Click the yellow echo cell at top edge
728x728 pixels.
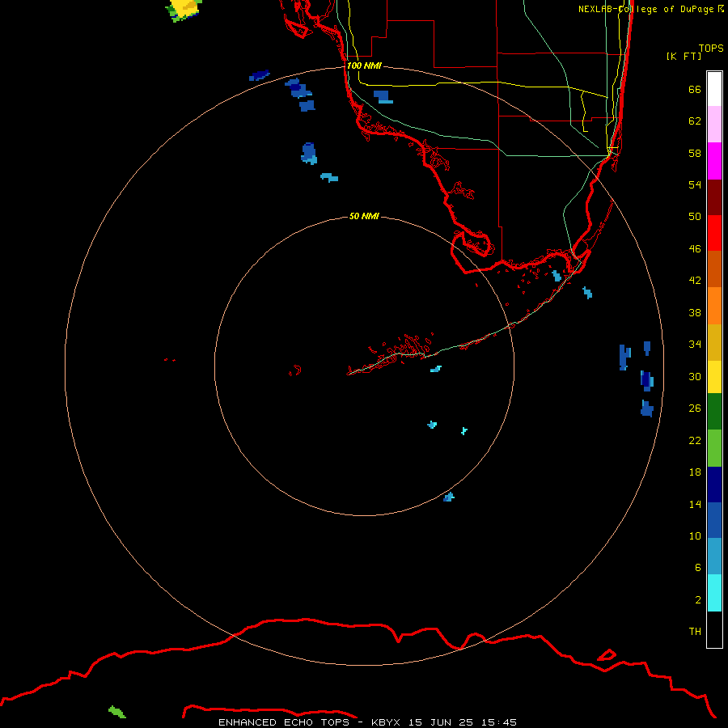[x=184, y=9]
